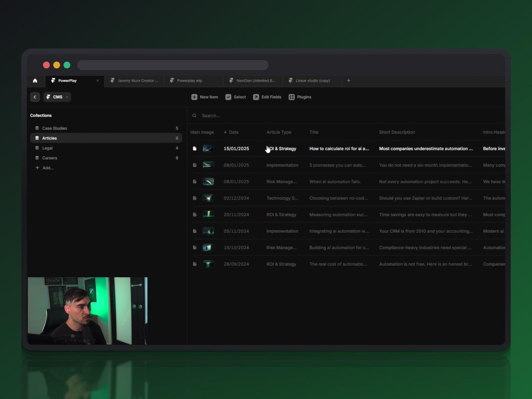Screen dimensions: 532x399
Task: Click the Case Studies collection stack icon
Action: pos(37,128)
